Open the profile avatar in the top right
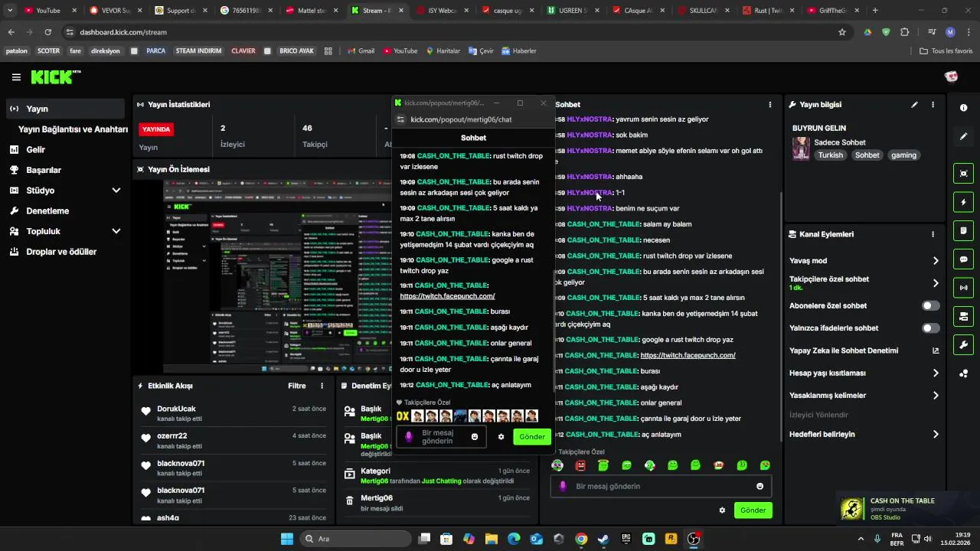Screen dimensions: 980x551 [x=951, y=77]
